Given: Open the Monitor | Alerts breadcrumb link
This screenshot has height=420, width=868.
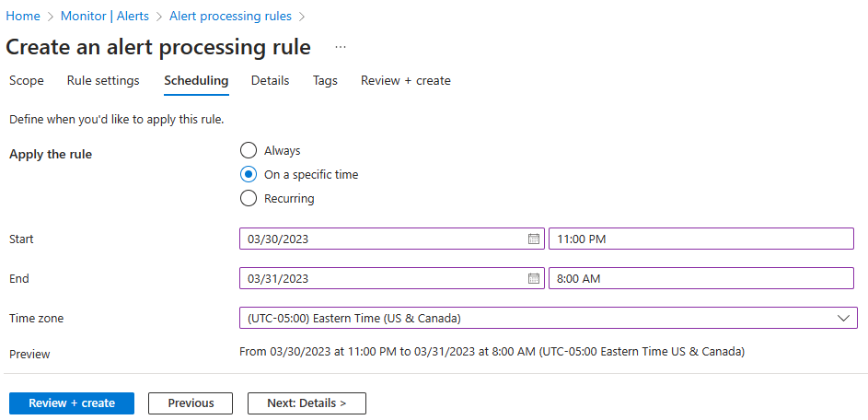Looking at the screenshot, I should coord(104,17).
